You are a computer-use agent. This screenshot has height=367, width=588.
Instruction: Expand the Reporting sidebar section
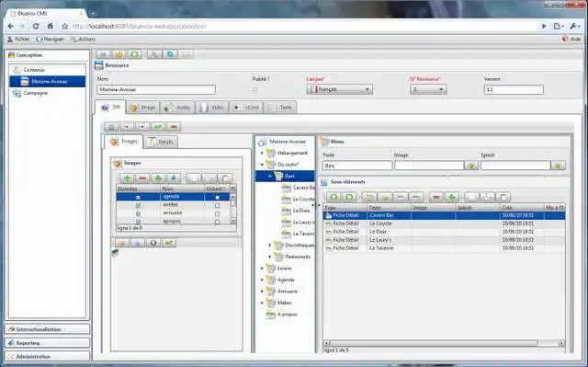coord(47,343)
